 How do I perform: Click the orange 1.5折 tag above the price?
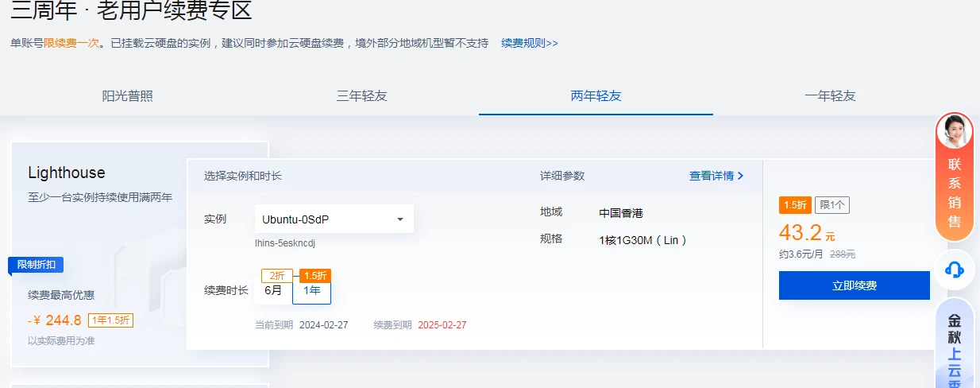[x=795, y=205]
